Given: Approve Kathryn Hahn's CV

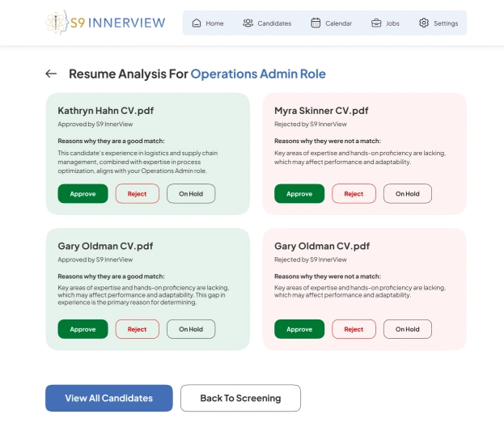Looking at the screenshot, I should 83,194.
